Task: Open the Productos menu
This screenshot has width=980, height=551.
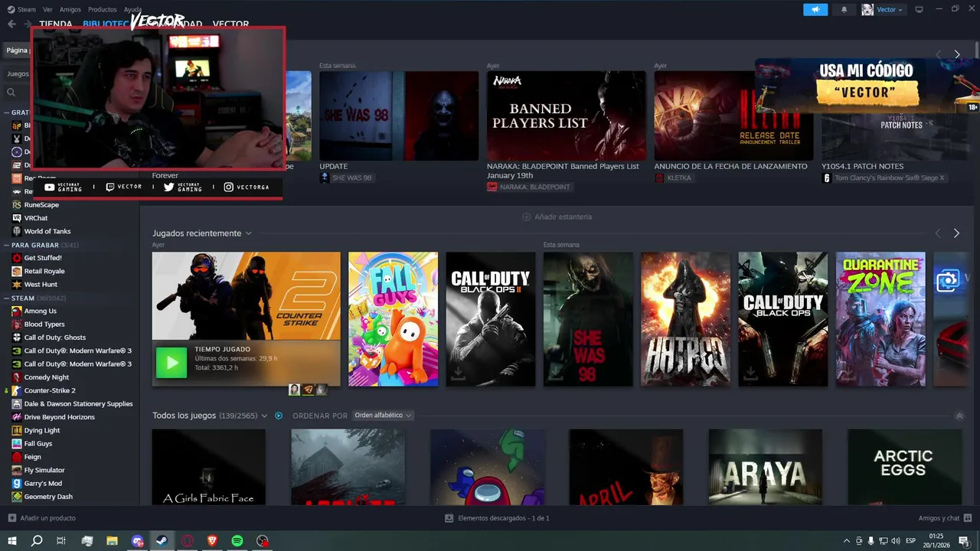Action: coord(102,9)
